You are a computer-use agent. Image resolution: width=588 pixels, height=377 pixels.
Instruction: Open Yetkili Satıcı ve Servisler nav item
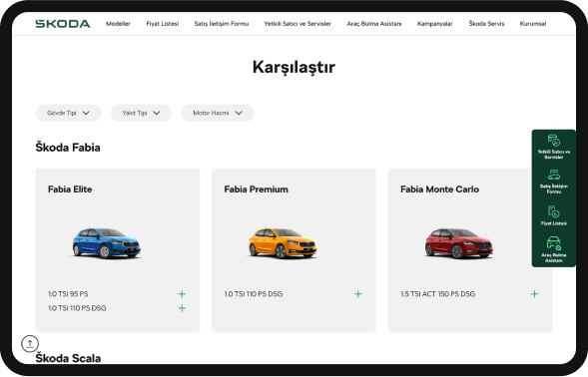coord(297,24)
